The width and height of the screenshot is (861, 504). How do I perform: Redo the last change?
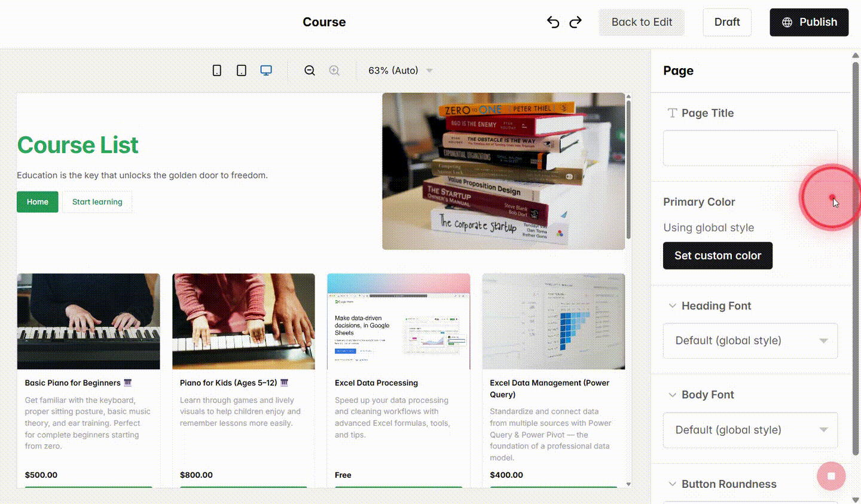575,22
